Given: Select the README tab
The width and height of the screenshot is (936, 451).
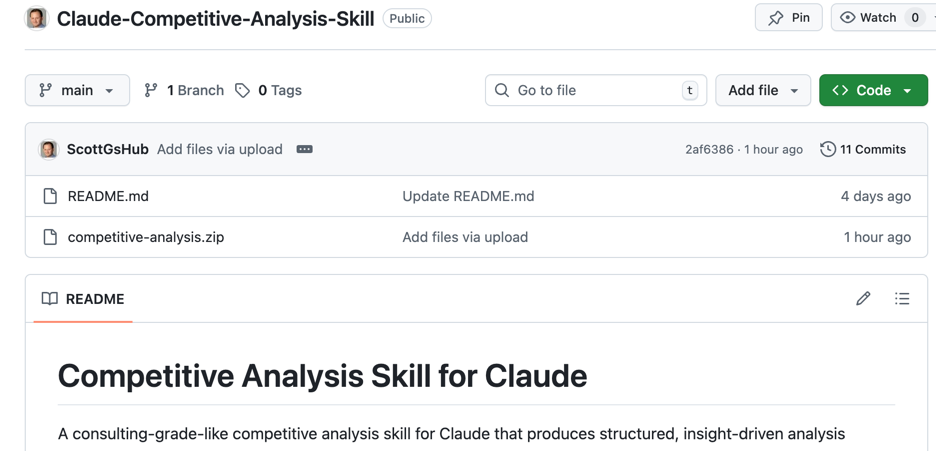Looking at the screenshot, I should tap(83, 299).
